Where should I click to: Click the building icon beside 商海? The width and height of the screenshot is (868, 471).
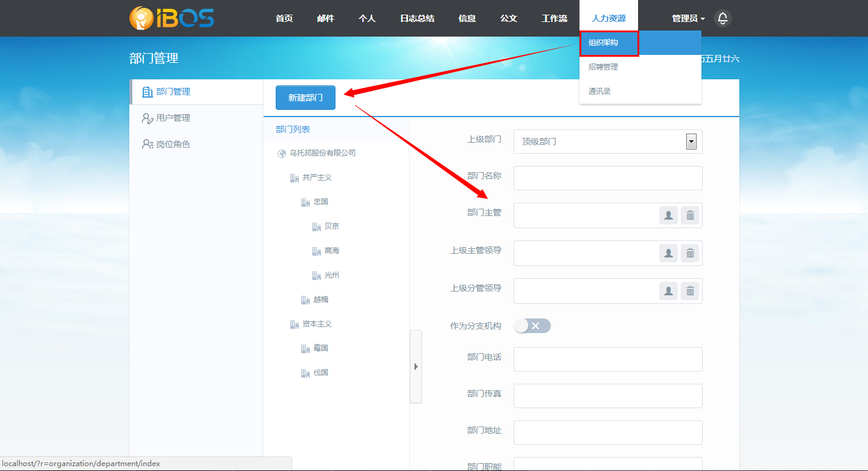pyautogui.click(x=317, y=251)
